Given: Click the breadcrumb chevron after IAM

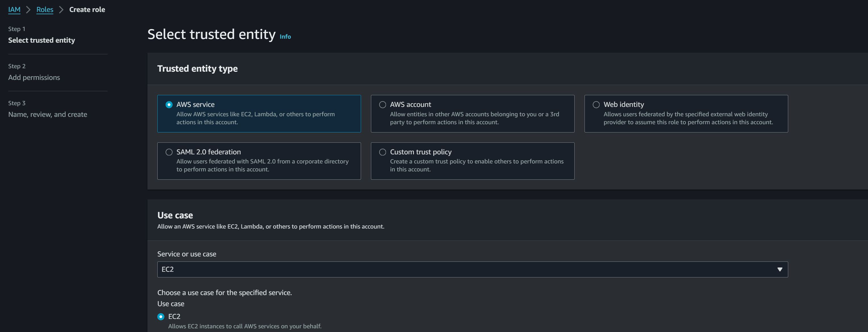Looking at the screenshot, I should pos(29,9).
